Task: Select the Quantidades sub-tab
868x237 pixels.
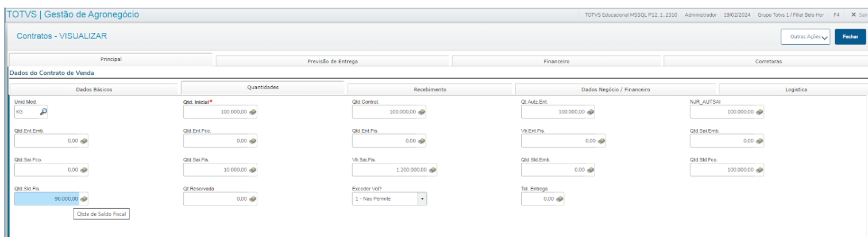Action: [x=263, y=87]
